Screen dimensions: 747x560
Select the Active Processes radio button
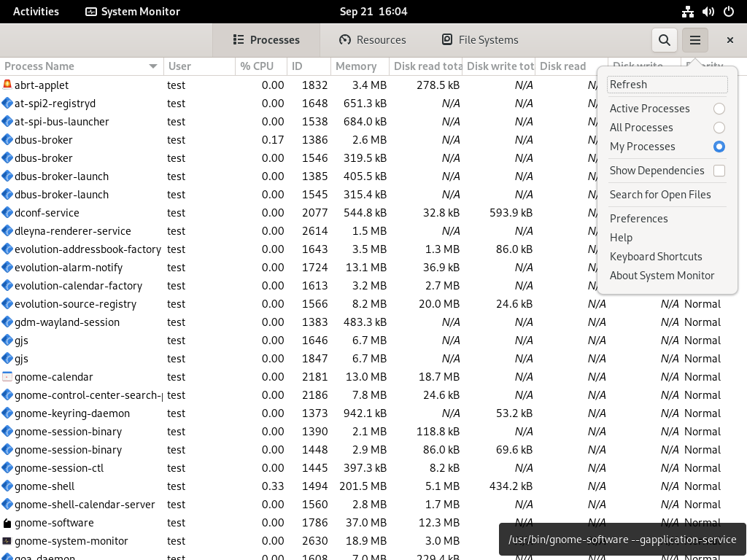tap(719, 109)
